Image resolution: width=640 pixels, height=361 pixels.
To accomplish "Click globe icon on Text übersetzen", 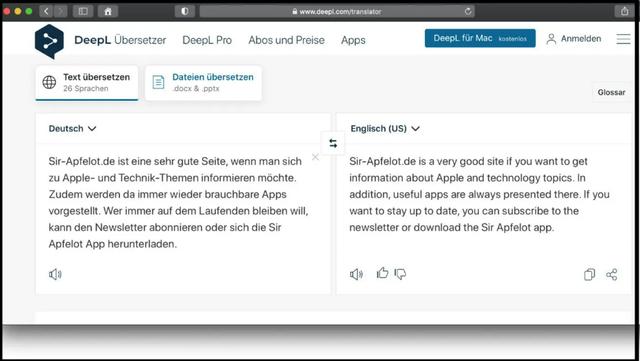I will [x=49, y=82].
